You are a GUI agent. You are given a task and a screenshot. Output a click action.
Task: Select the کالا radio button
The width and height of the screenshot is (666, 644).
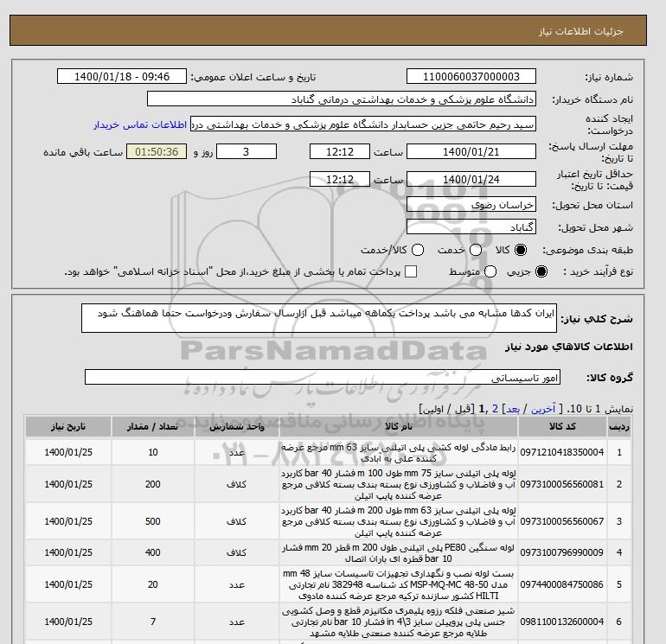[x=521, y=250]
